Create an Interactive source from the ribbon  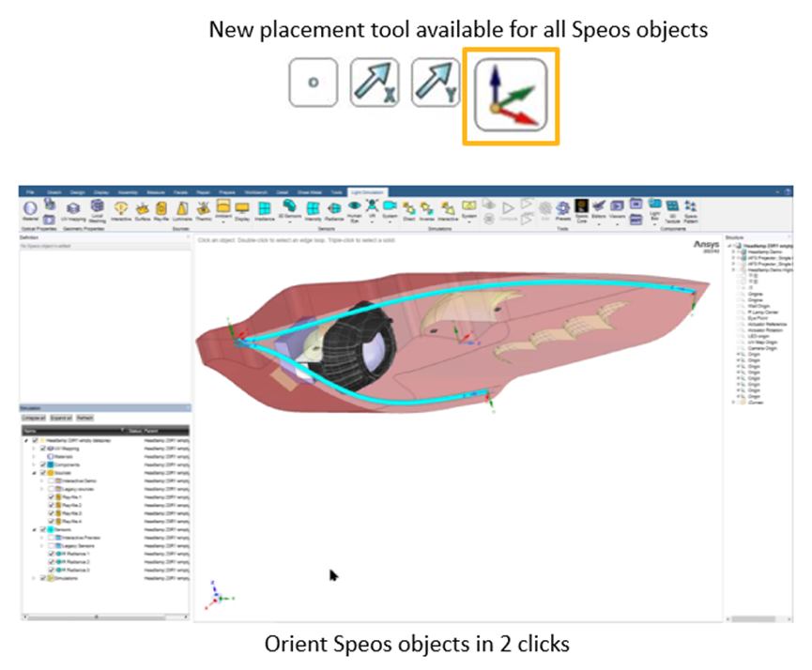click(121, 211)
